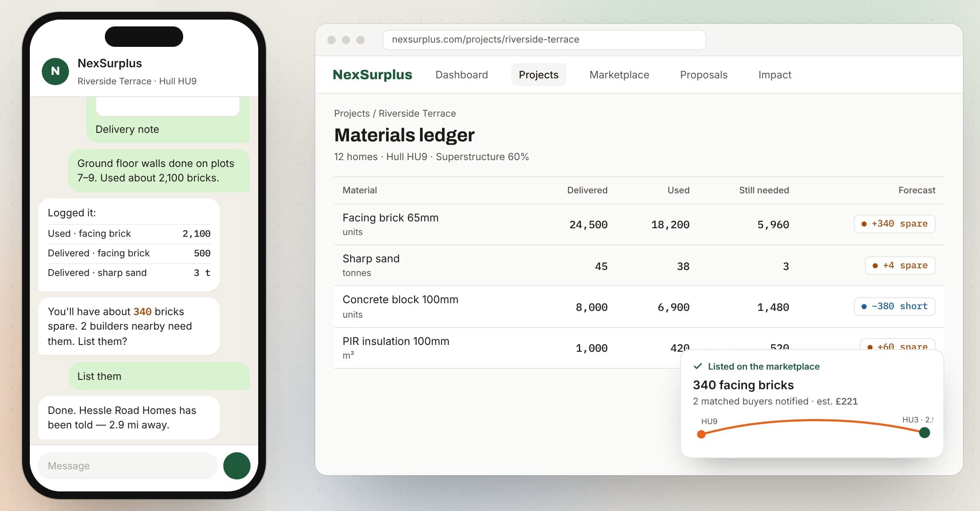This screenshot has height=511, width=980.
Task: Click 'Listed on the marketplace' label
Action: point(764,366)
